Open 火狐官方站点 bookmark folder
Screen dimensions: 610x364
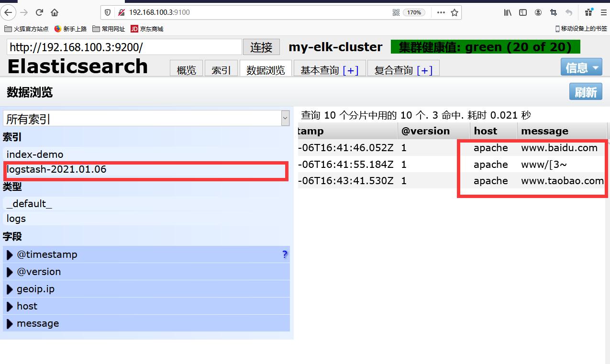26,29
